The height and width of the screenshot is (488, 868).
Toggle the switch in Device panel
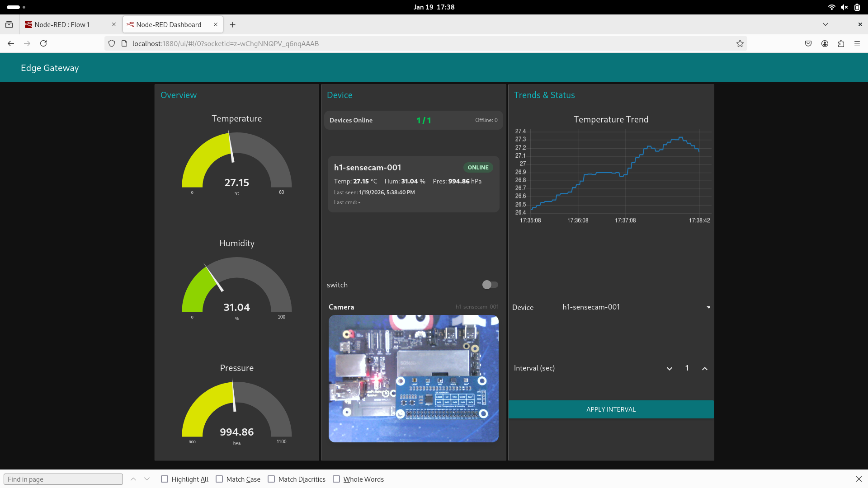(x=490, y=285)
